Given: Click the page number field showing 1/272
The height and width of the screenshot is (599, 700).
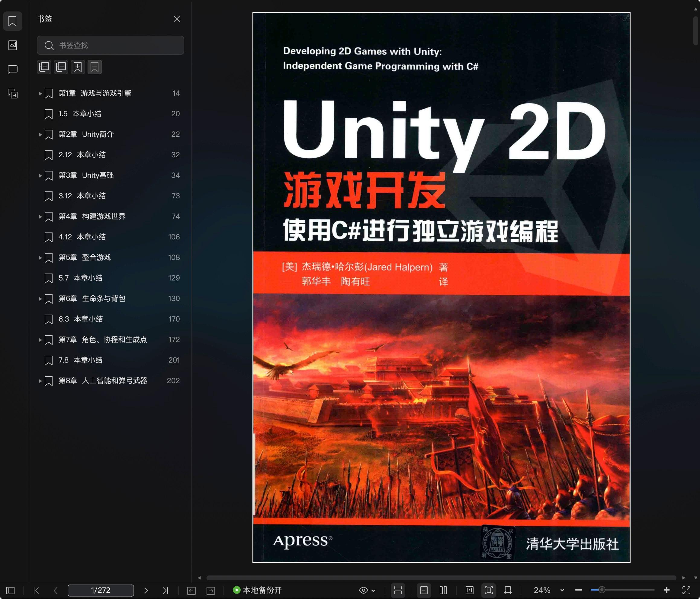Looking at the screenshot, I should [101, 590].
